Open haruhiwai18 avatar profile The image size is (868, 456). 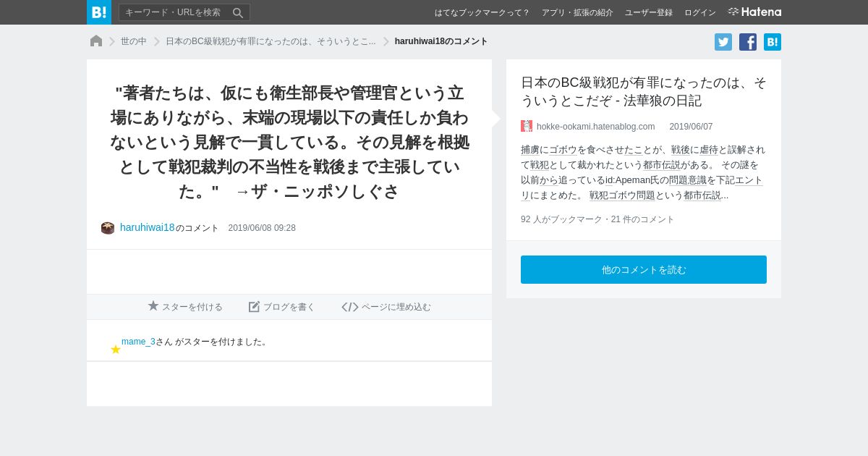coord(108,228)
